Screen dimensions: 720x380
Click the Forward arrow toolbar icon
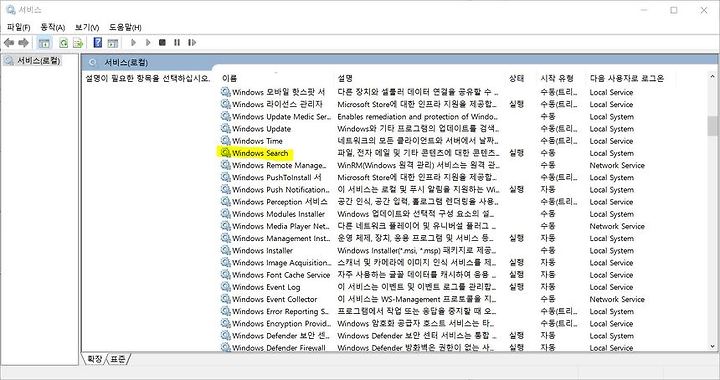pyautogui.click(x=23, y=43)
